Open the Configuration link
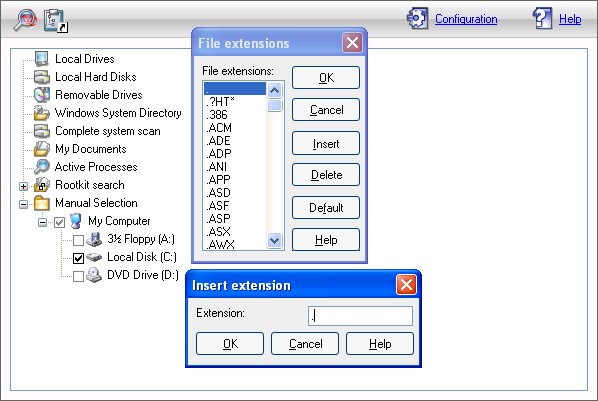598x401 pixels. coord(466,19)
